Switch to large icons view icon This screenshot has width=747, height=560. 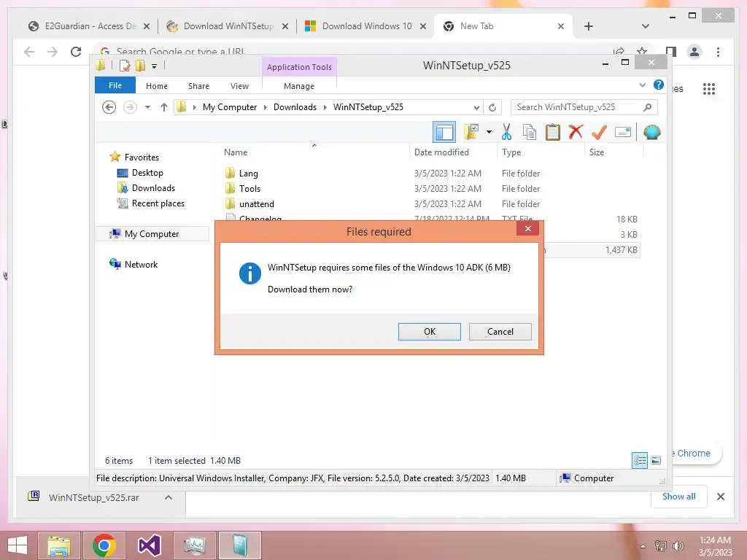point(656,460)
